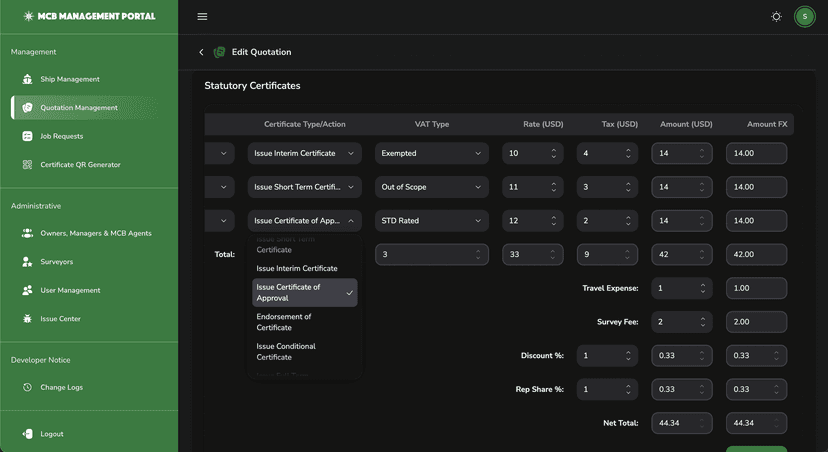Click the Issue Center bug icon

27,319
